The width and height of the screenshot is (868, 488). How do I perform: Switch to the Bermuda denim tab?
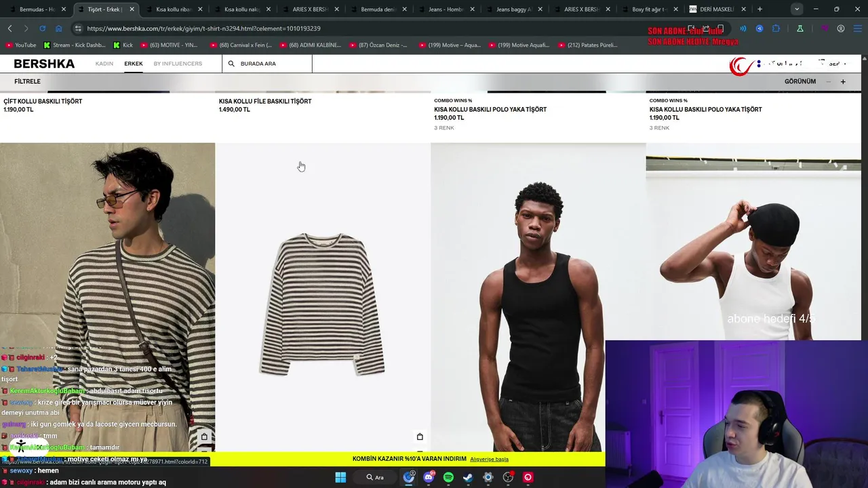(378, 9)
